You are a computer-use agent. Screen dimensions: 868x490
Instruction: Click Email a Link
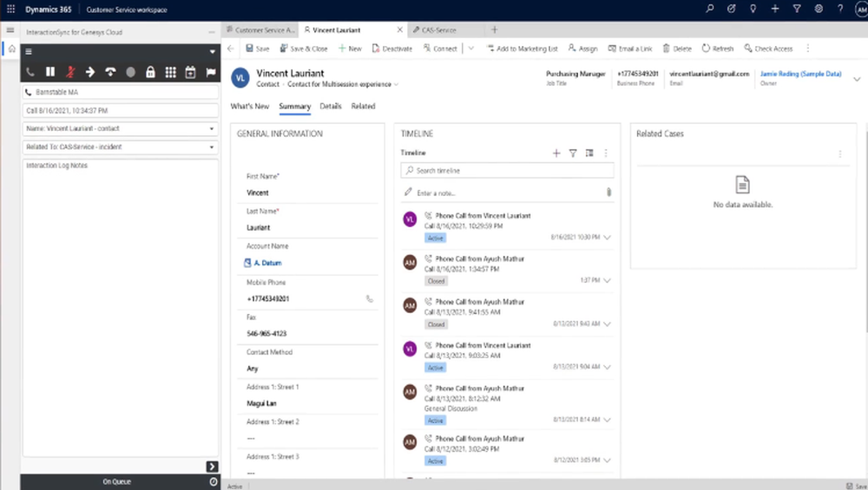point(630,49)
